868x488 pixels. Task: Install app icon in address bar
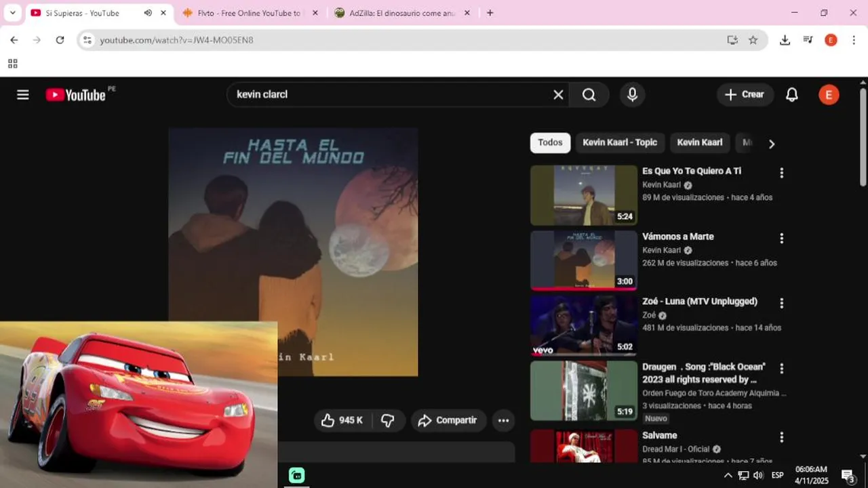tap(732, 40)
